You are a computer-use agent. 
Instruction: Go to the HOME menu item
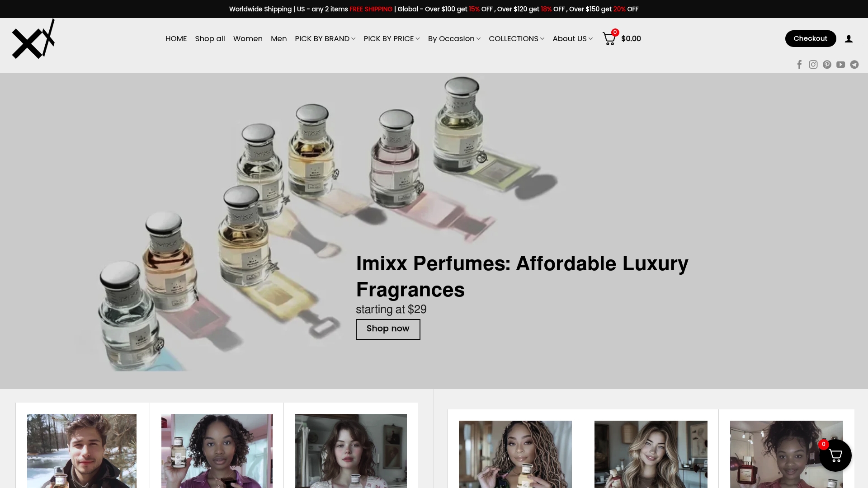(x=176, y=39)
